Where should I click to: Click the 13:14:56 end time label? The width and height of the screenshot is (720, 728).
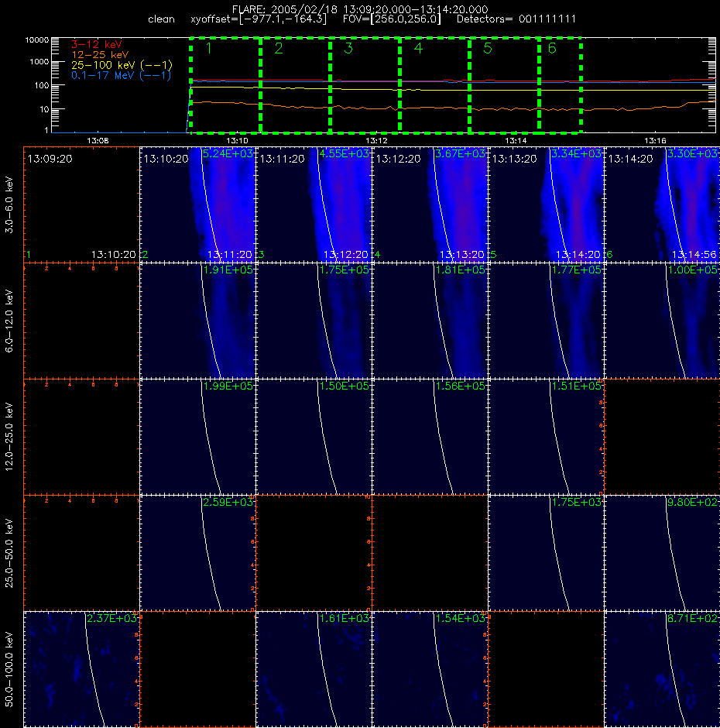pos(694,255)
